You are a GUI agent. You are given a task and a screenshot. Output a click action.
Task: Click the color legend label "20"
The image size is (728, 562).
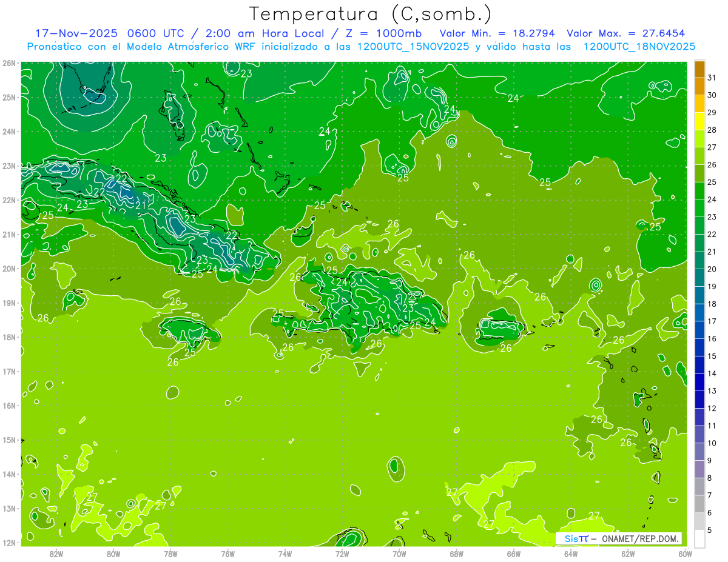[712, 269]
